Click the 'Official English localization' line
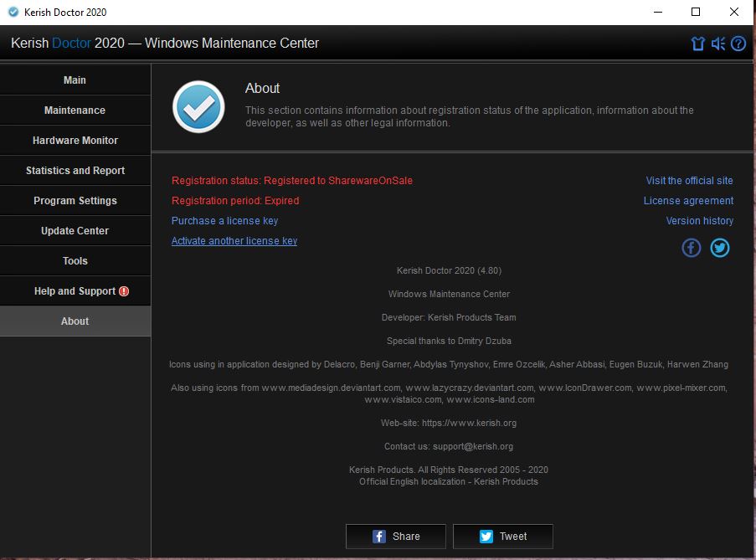The image size is (756, 560). point(449,481)
